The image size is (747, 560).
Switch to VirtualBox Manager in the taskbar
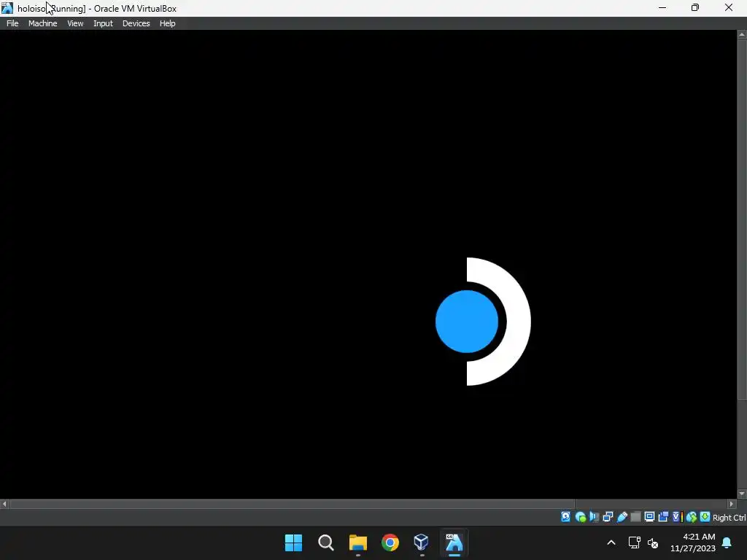(422, 542)
